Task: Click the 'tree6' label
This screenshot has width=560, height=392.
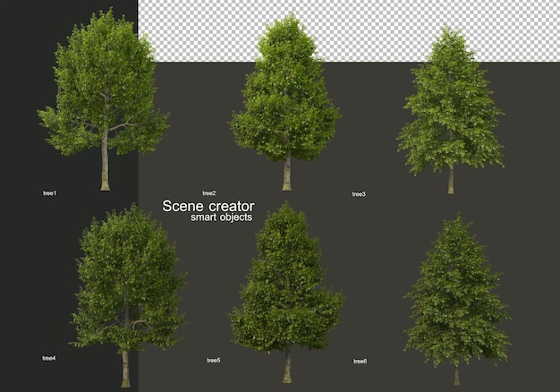Action: 360,362
